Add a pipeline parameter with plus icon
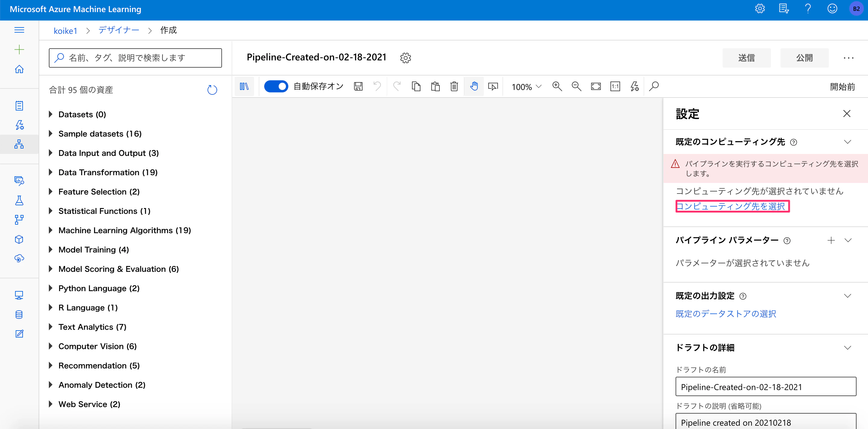 pos(831,240)
